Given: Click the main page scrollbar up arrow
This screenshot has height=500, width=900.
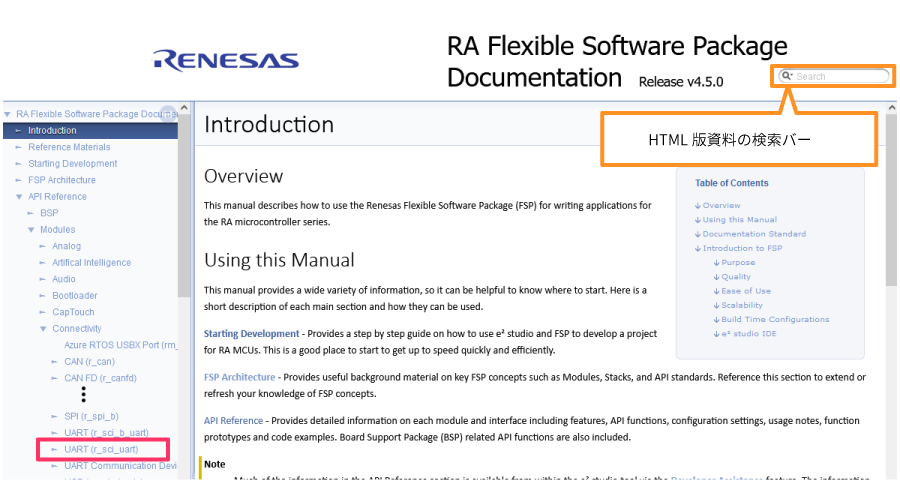Looking at the screenshot, I should pyautogui.click(x=891, y=107).
